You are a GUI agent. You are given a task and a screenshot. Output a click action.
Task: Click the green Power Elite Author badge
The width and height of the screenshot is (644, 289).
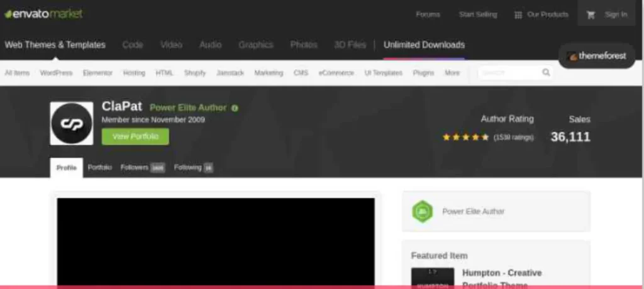tap(422, 212)
